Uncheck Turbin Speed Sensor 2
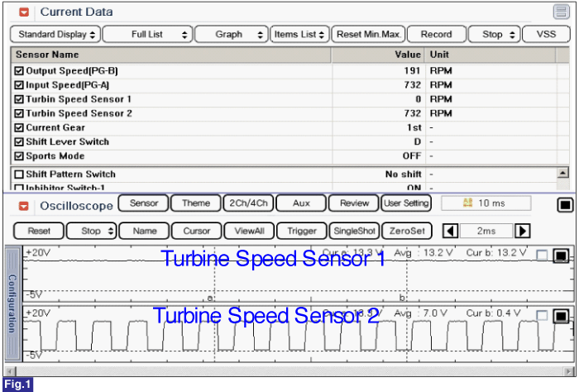Image resolution: width=579 pixels, height=392 pixels. coord(19,113)
